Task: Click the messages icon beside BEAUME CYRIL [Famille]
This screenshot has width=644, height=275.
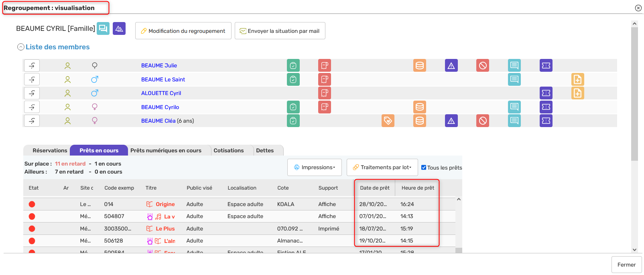Action: [103, 28]
